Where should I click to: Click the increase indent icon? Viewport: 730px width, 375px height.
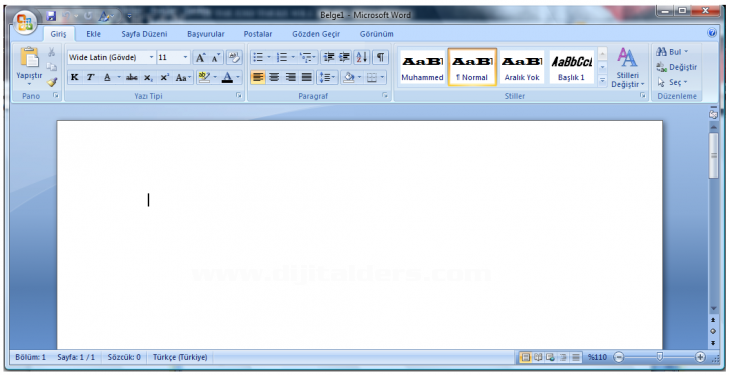[345, 57]
